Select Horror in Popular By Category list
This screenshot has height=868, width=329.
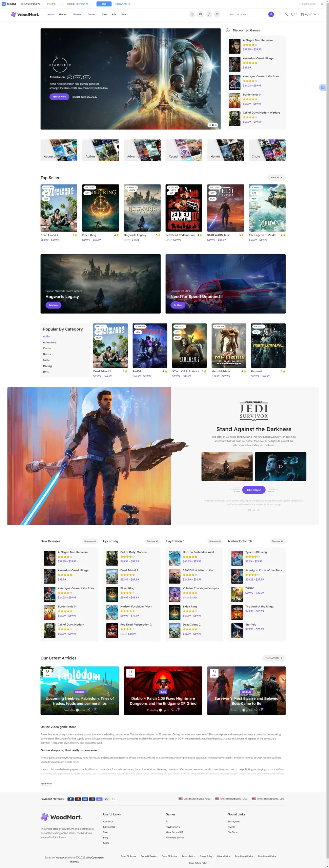click(47, 354)
